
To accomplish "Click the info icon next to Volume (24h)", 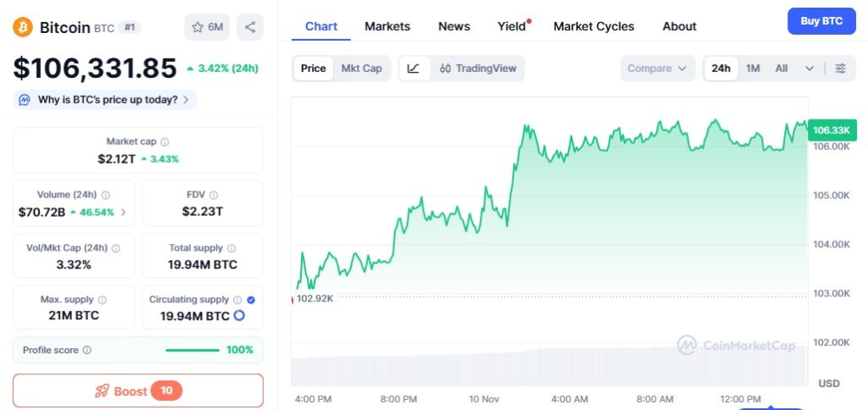I will pyautogui.click(x=106, y=196).
